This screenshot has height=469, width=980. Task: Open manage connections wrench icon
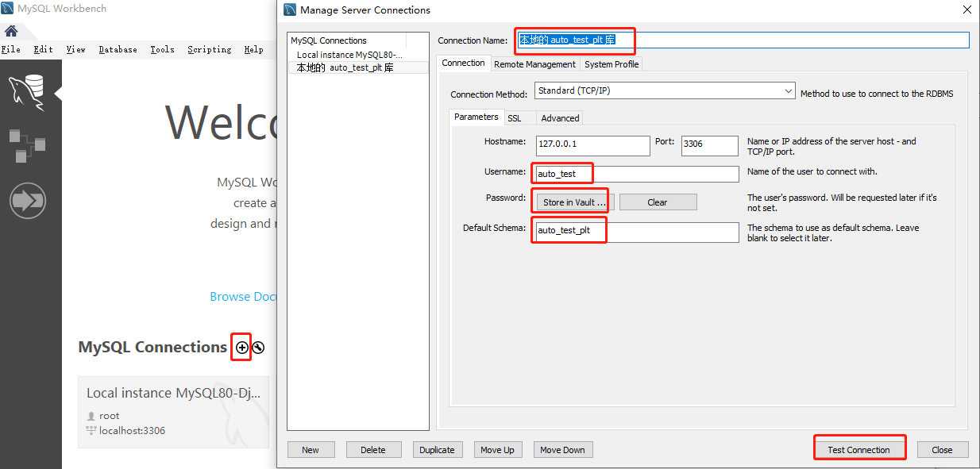click(x=258, y=348)
